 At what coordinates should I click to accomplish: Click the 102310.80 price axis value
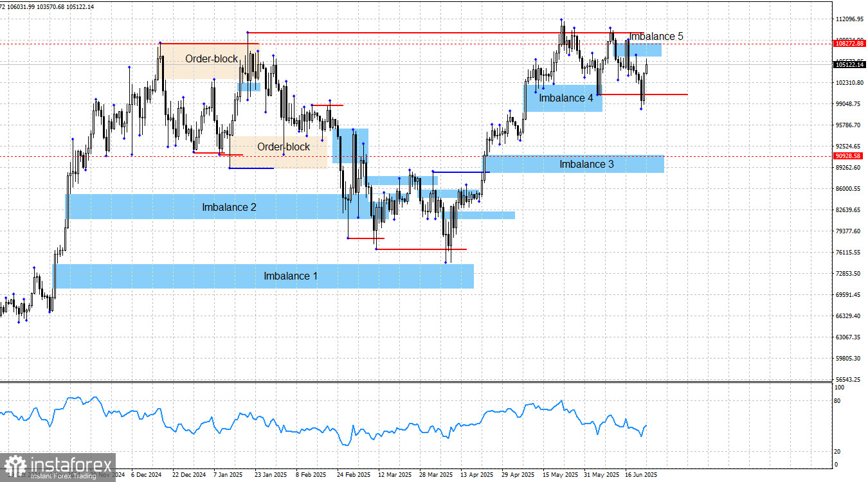click(x=849, y=83)
